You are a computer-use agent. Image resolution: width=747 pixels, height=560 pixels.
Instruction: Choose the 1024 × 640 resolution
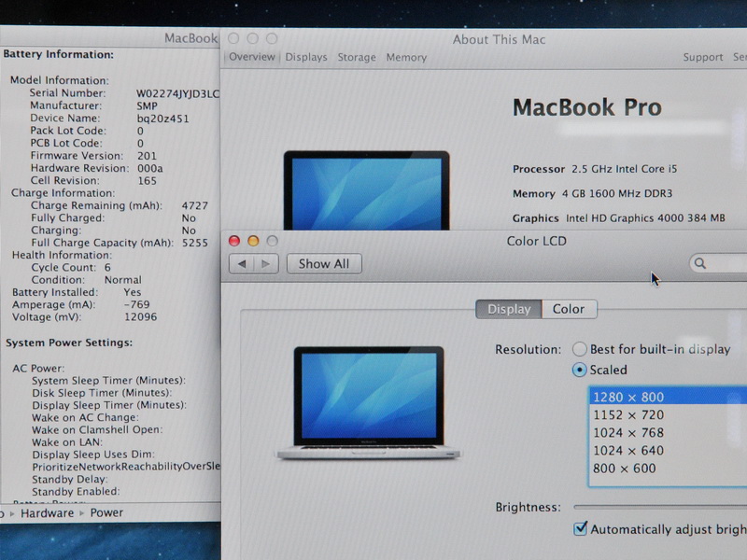point(668,451)
